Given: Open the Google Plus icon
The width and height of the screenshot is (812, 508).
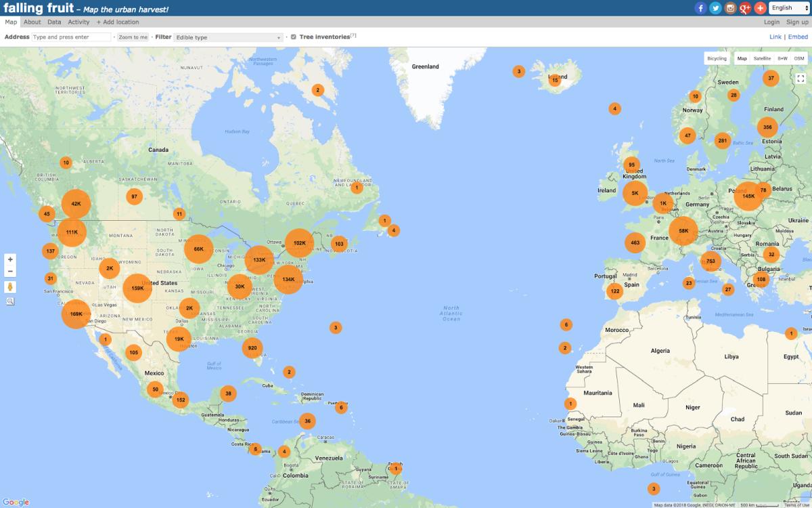Looking at the screenshot, I should point(745,8).
